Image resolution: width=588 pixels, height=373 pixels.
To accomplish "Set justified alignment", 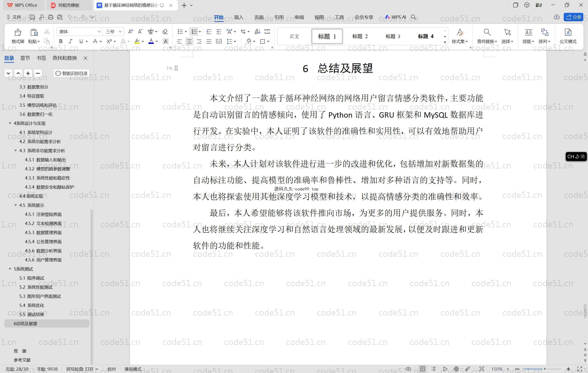I will click(209, 41).
